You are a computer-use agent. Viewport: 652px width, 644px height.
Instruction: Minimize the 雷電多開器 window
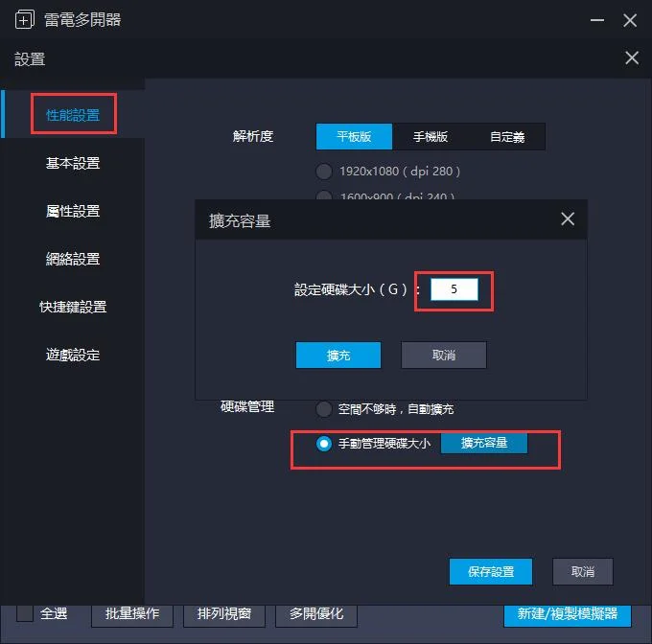point(597,20)
